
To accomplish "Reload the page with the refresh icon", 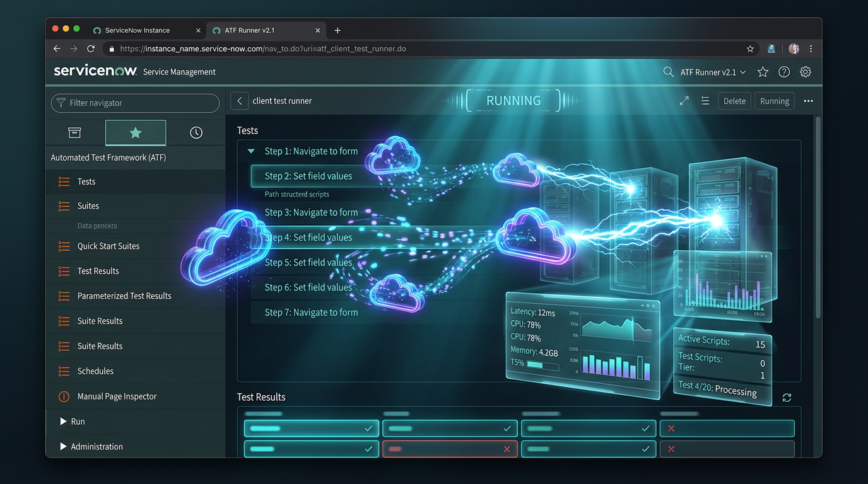I will [91, 49].
